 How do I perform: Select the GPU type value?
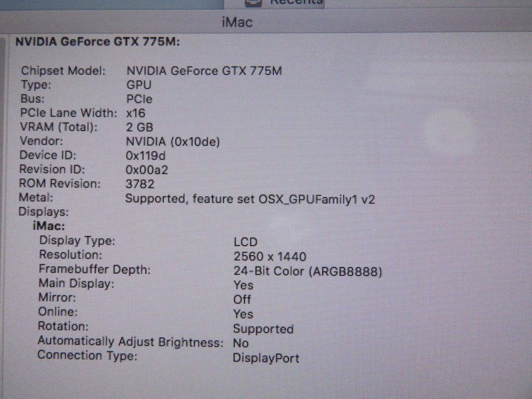(x=139, y=85)
